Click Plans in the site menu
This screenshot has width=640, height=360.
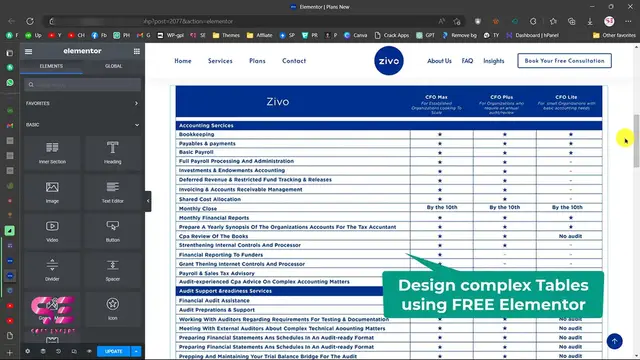pos(257,61)
